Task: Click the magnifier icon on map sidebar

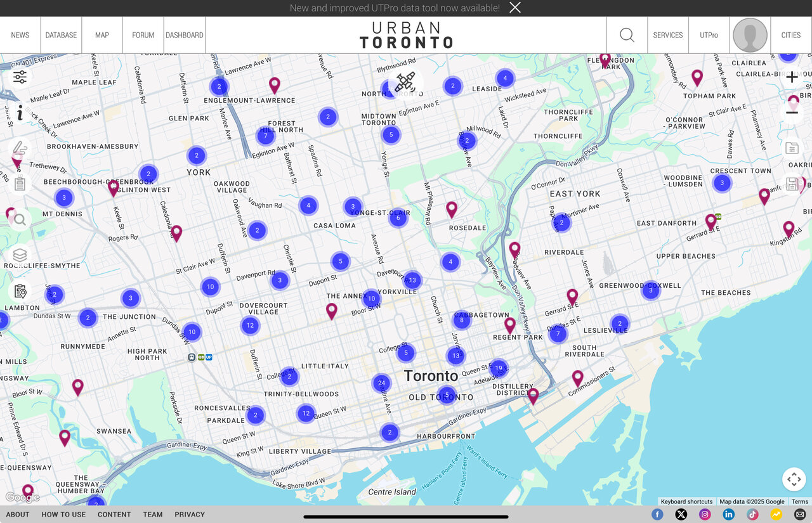Action: (20, 220)
